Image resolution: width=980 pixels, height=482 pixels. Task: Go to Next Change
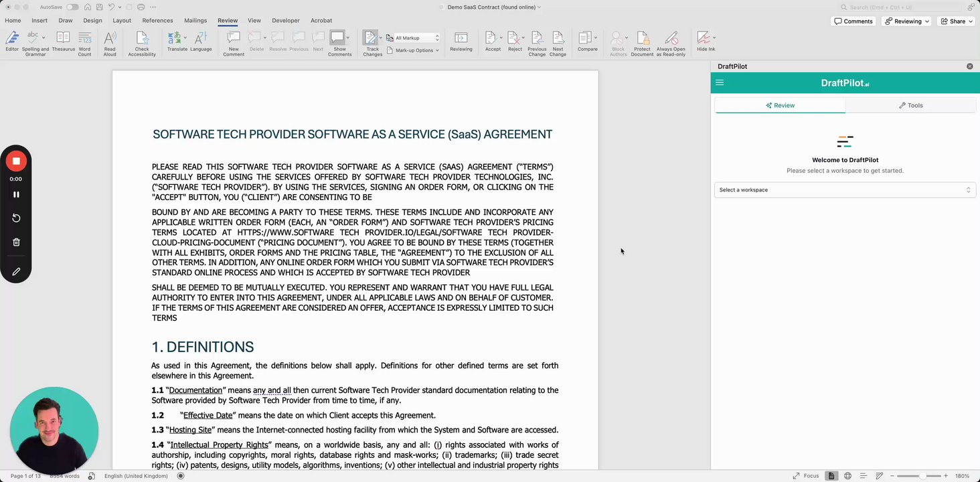(558, 44)
